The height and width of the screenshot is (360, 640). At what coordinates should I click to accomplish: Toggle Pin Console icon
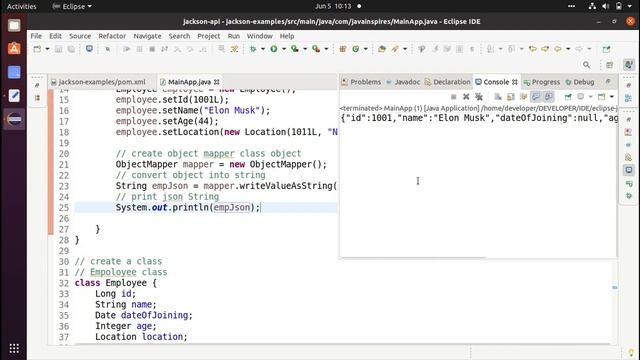coord(568,97)
